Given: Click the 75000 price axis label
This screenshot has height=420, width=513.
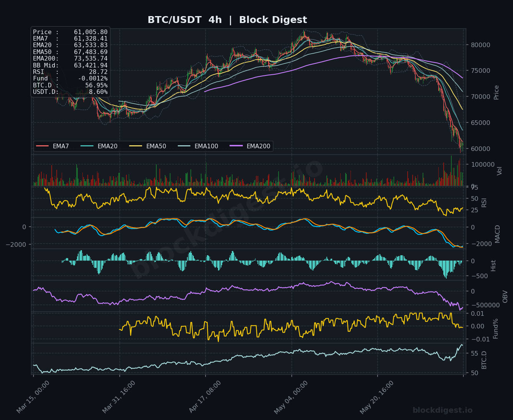Looking at the screenshot, I should pos(480,71).
